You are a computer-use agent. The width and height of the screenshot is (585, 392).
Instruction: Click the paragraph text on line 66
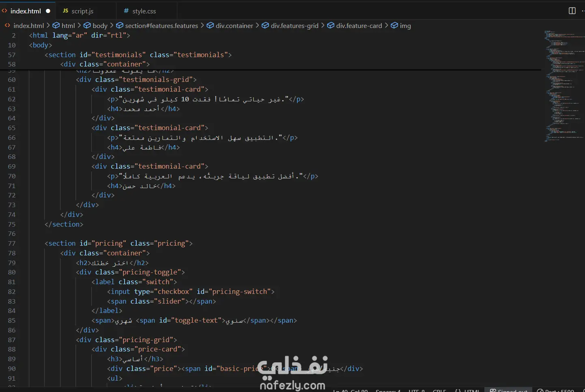(x=202, y=138)
